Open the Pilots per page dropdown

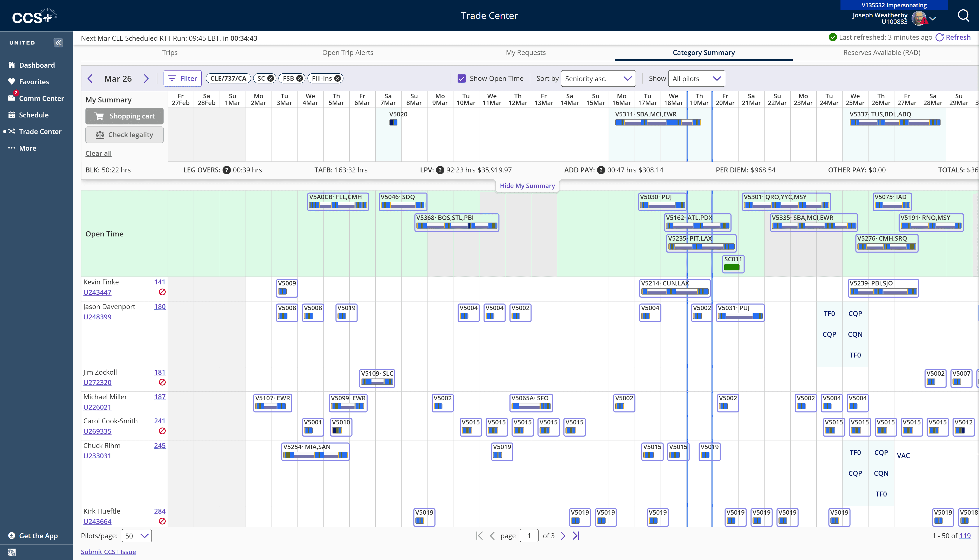(x=136, y=535)
